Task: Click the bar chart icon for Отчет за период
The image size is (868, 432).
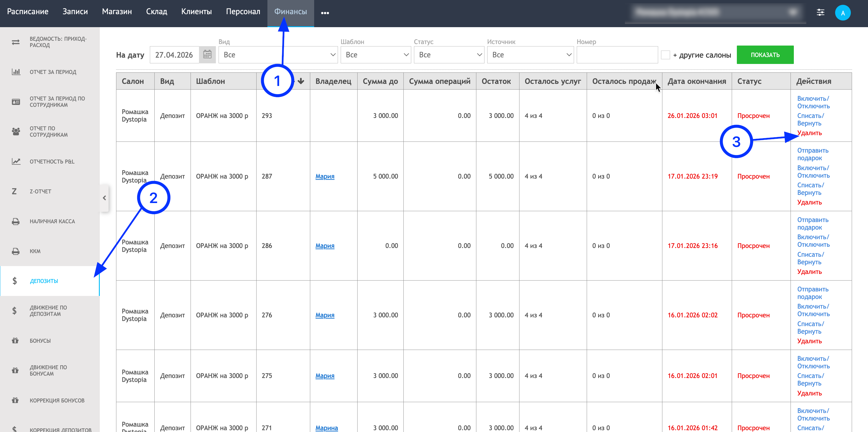Action: (x=15, y=72)
